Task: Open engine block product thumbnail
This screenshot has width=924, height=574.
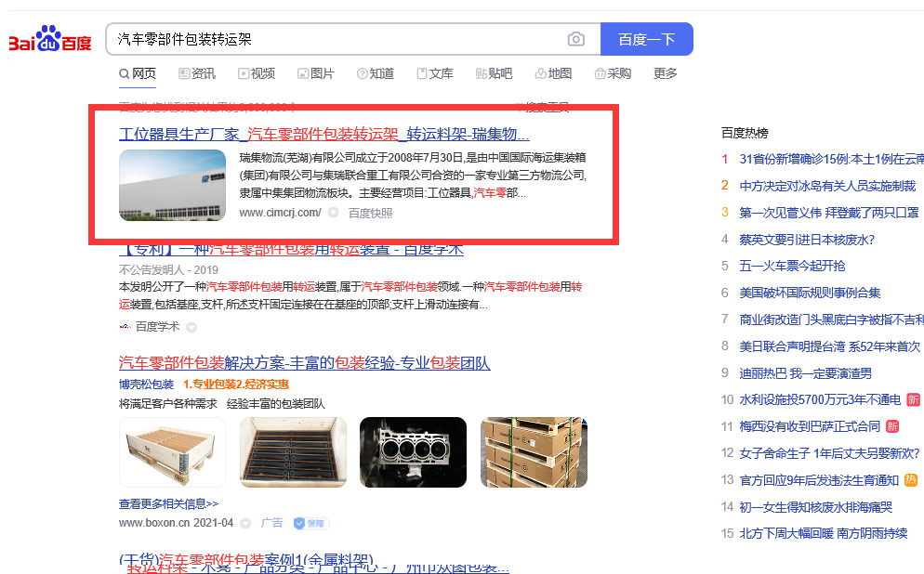Action: [413, 452]
